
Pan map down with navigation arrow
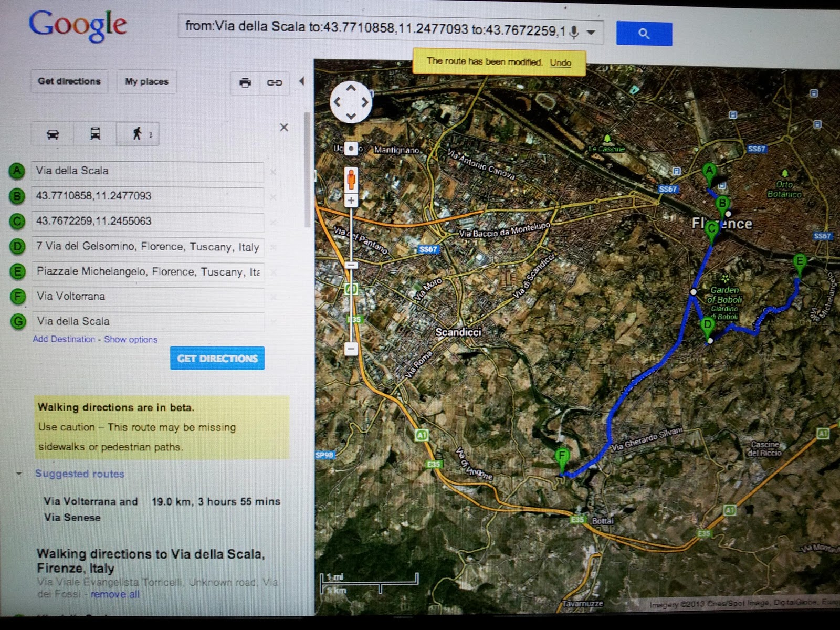pos(351,116)
